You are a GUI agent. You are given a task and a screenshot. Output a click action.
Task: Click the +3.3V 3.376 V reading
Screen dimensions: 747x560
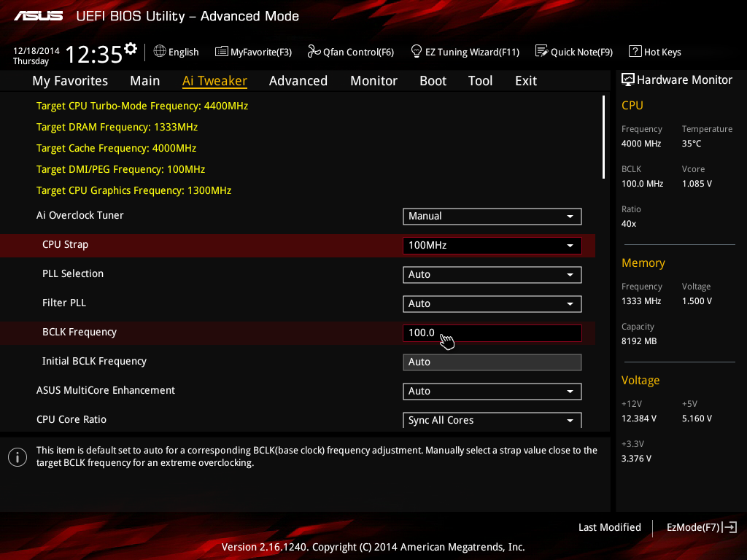click(x=636, y=458)
